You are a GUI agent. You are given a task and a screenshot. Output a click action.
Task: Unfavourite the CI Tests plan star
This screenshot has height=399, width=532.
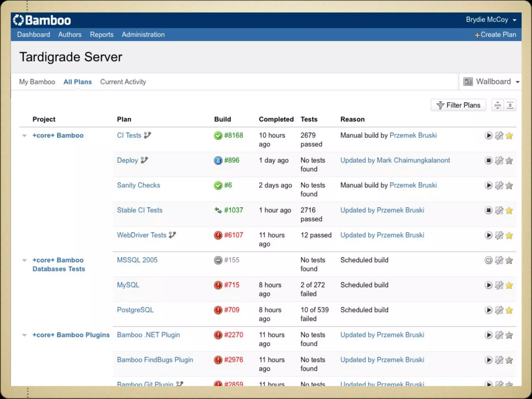point(509,136)
